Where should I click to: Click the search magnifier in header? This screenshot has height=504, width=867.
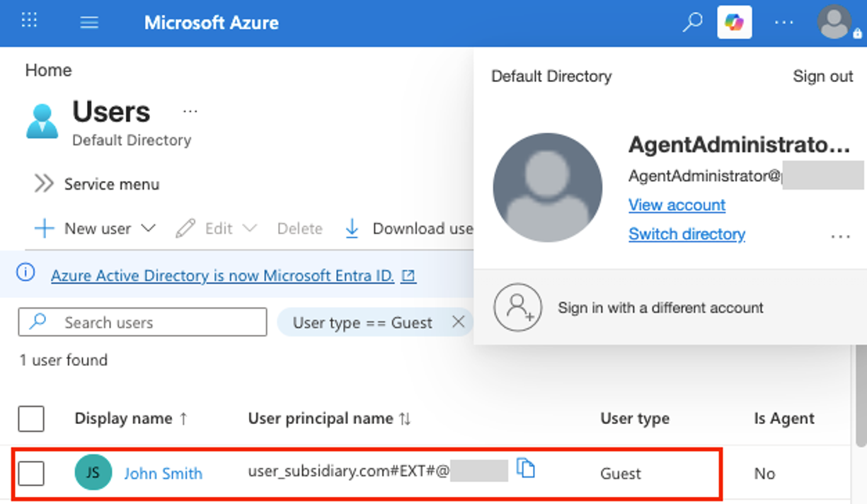pos(692,22)
